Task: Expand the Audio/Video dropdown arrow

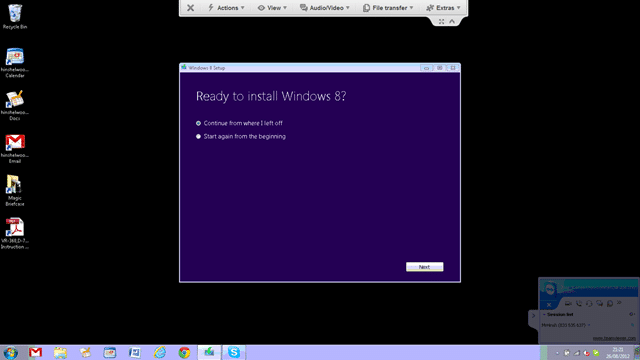Action: [x=348, y=8]
